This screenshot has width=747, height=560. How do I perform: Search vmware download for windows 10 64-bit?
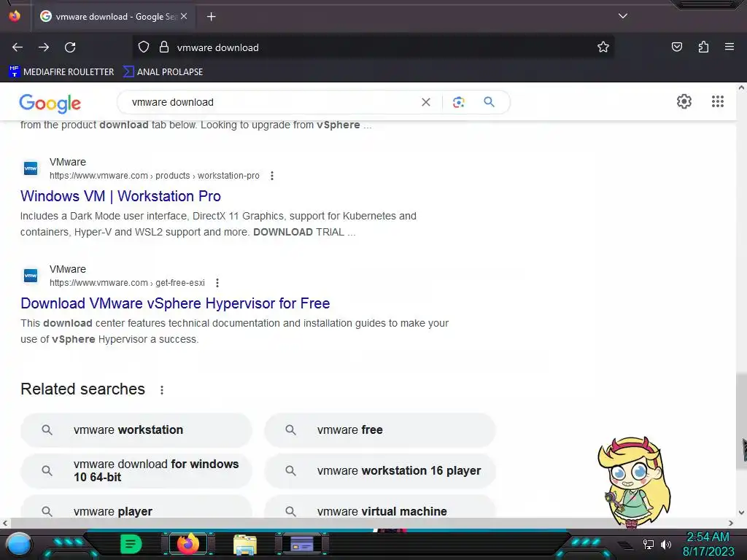coord(136,470)
